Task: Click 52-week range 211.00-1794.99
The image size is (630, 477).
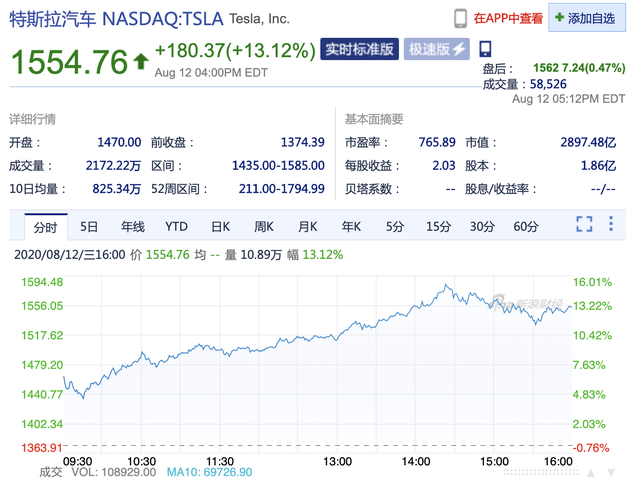Action: tap(281, 189)
